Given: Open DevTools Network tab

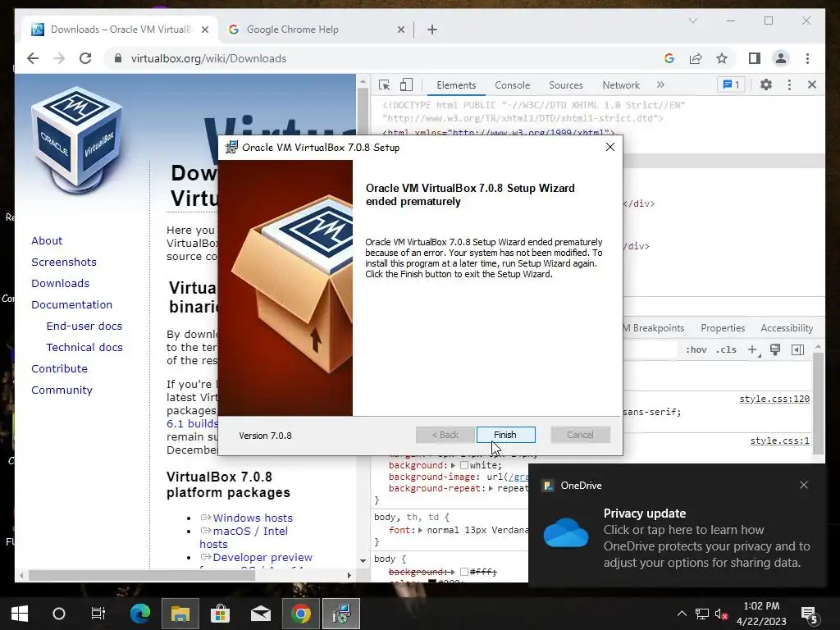Looking at the screenshot, I should point(621,85).
